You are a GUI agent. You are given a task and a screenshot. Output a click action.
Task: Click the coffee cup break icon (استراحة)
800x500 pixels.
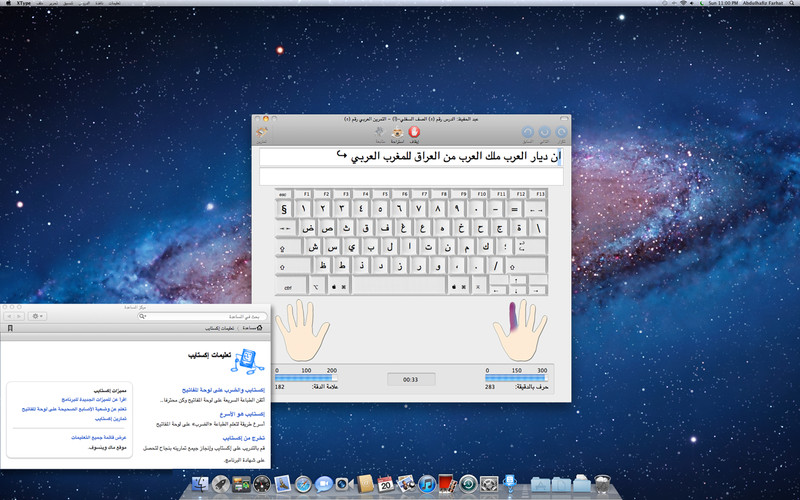pos(397,133)
